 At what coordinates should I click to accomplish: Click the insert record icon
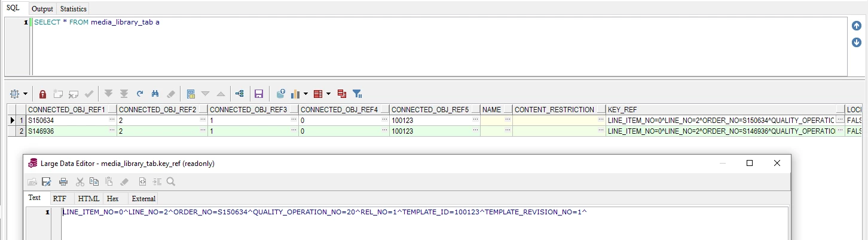(58, 94)
